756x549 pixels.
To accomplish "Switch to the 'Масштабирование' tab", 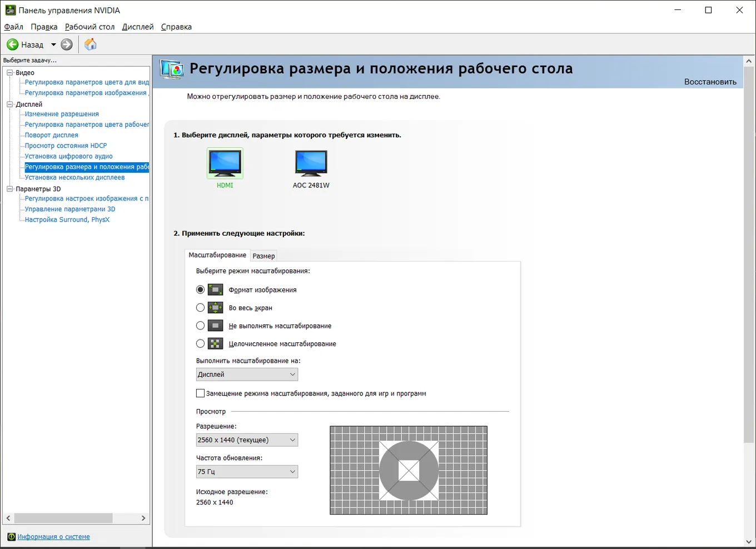I will click(x=217, y=255).
